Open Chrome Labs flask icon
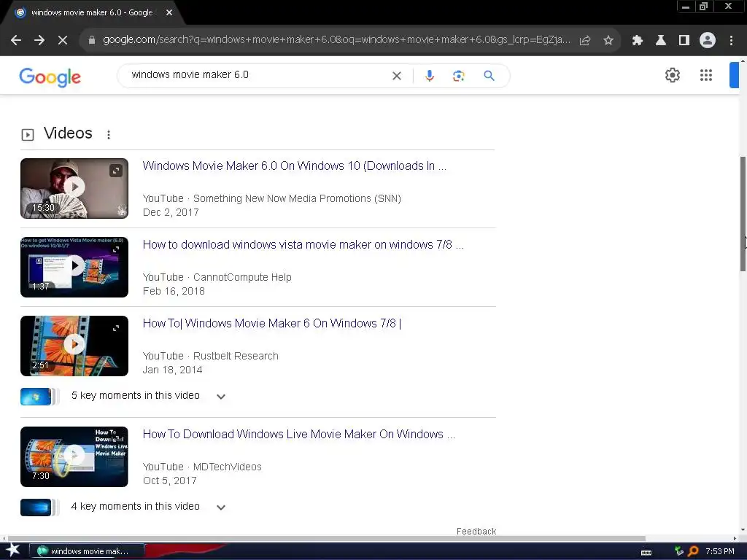This screenshot has width=747, height=560. pyautogui.click(x=661, y=41)
